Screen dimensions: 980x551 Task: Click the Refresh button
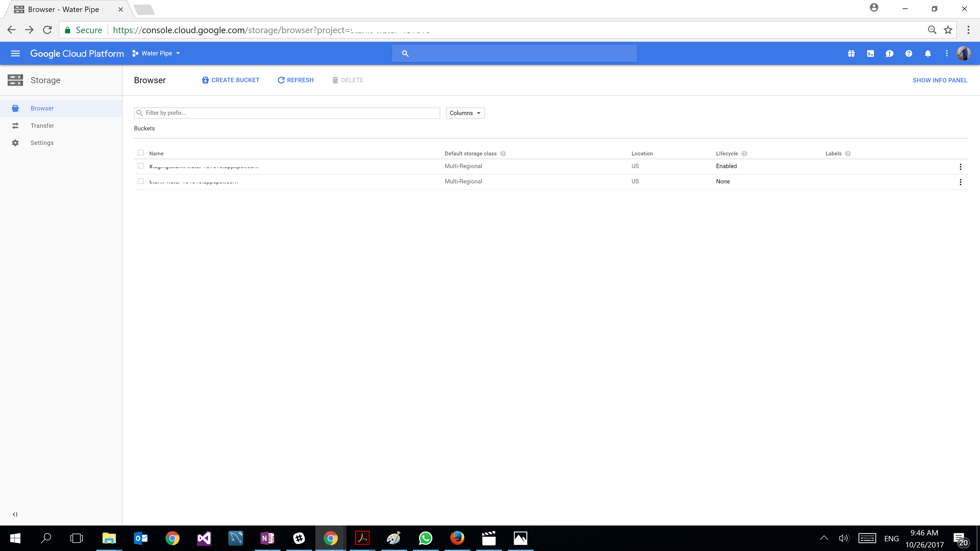pos(296,80)
